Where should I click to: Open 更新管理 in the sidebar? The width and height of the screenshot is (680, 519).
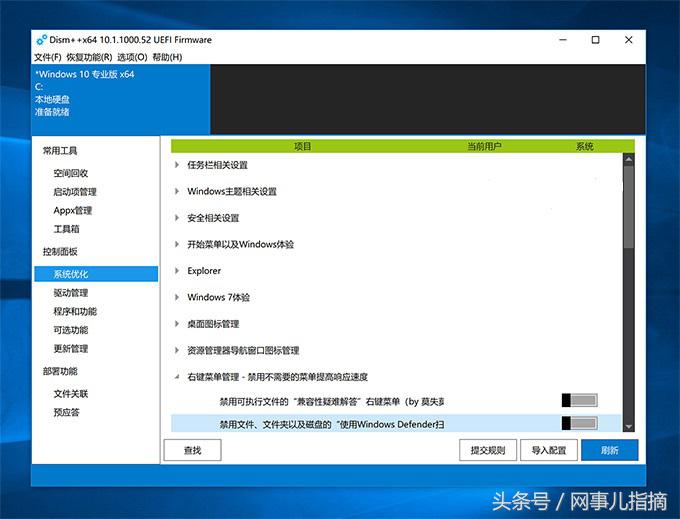click(x=71, y=349)
